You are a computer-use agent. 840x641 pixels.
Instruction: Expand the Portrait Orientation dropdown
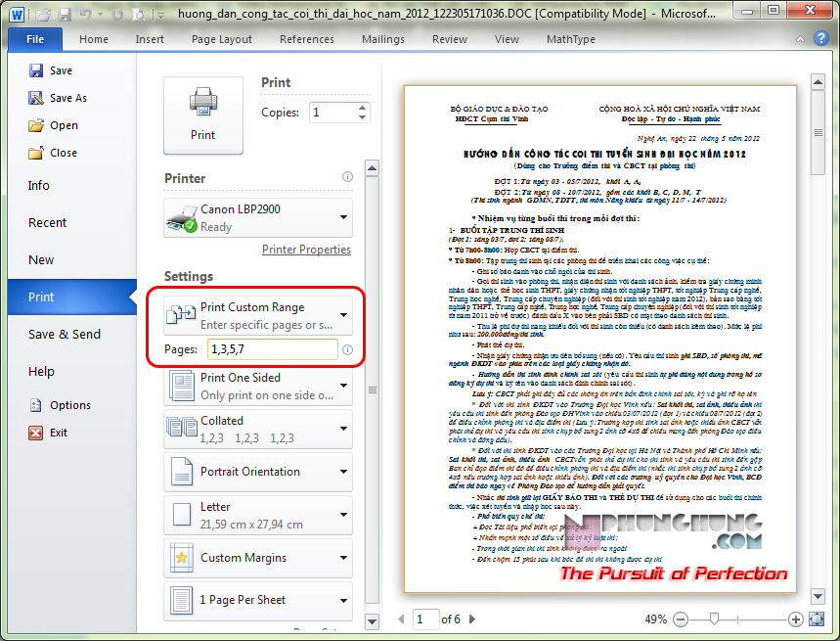[x=258, y=472]
